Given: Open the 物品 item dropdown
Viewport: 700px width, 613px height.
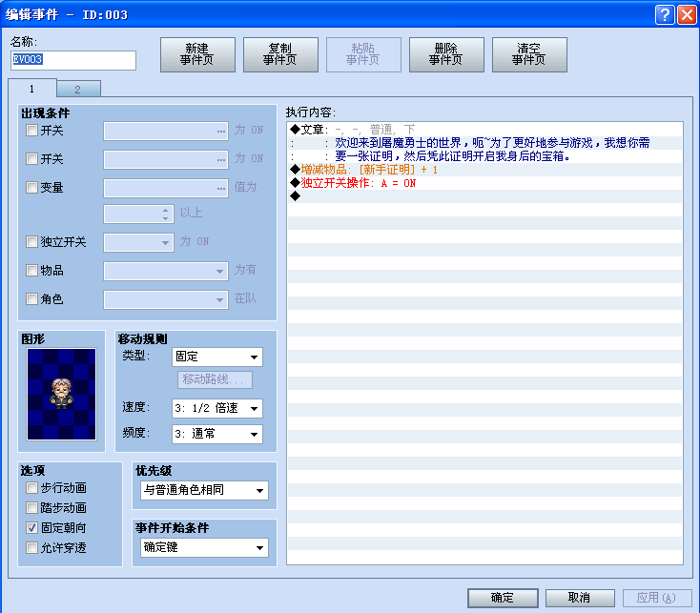Looking at the screenshot, I should (x=166, y=272).
